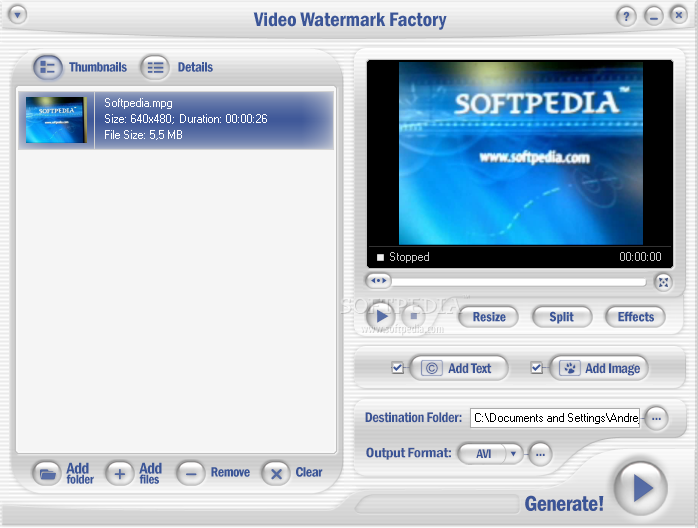Click the Generate! label
Screen dimensions: 698x528
(564, 504)
